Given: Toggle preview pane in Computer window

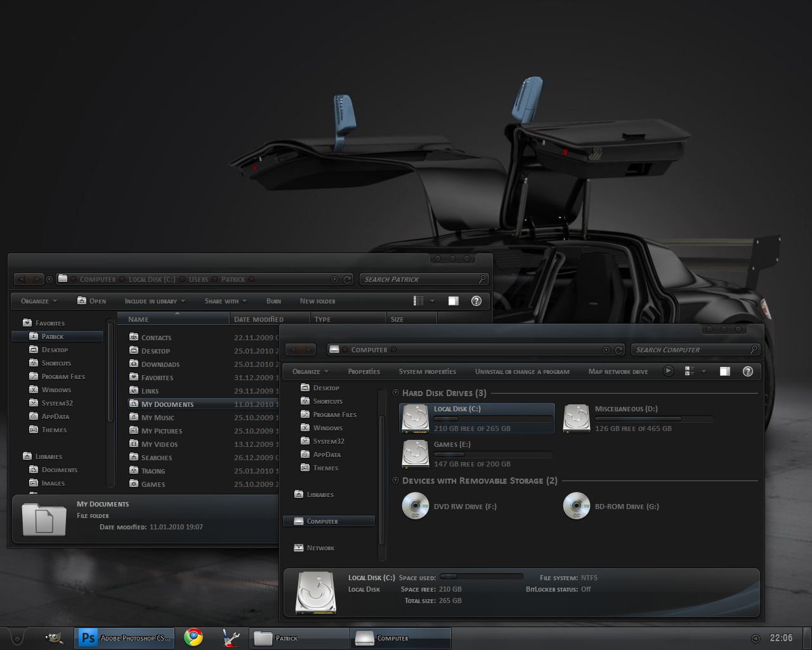Looking at the screenshot, I should 724,371.
